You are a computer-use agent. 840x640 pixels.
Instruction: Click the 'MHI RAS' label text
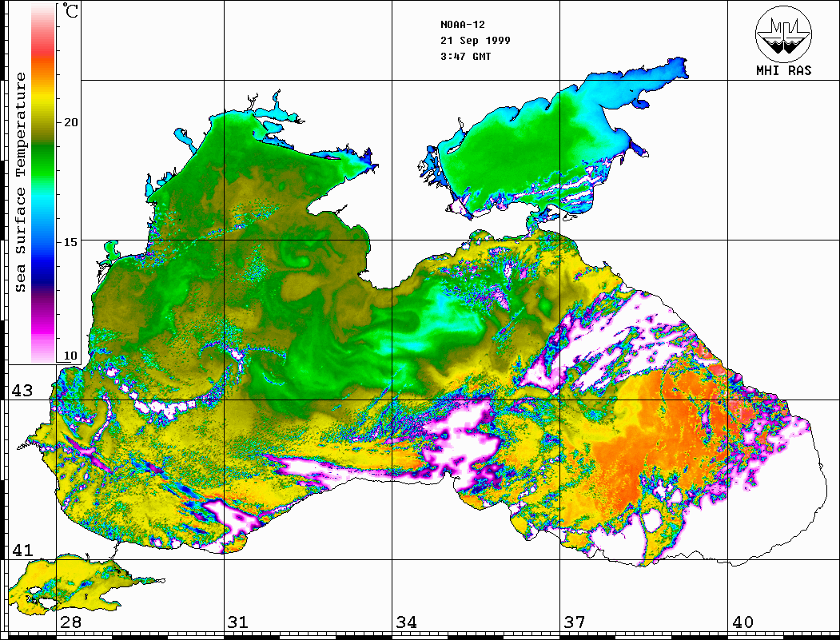pos(784,70)
